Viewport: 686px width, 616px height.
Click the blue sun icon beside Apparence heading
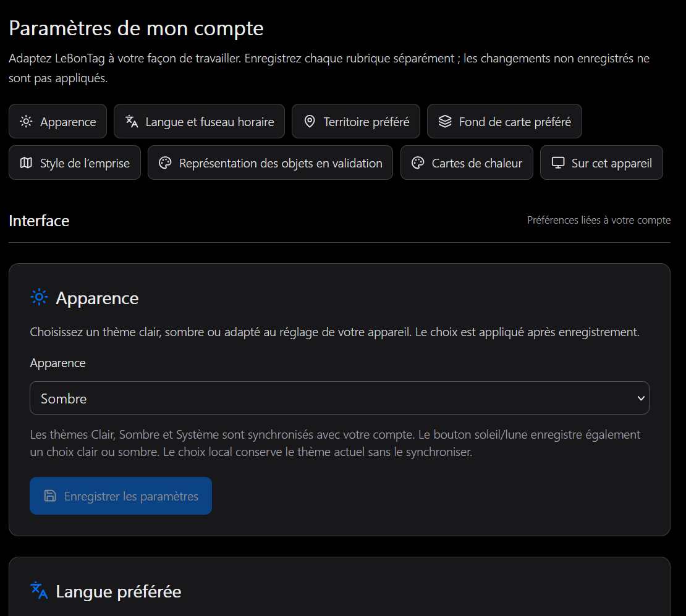pos(39,298)
